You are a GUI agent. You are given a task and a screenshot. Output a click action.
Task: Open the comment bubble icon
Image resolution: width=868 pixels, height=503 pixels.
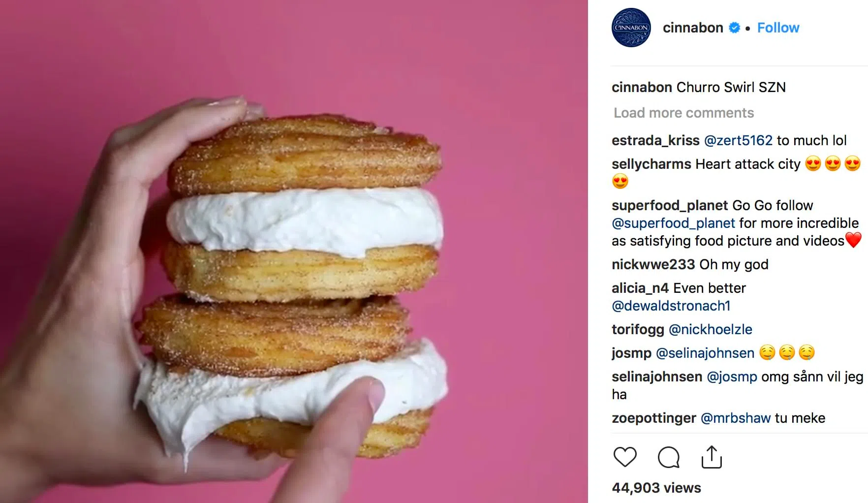[x=669, y=457]
